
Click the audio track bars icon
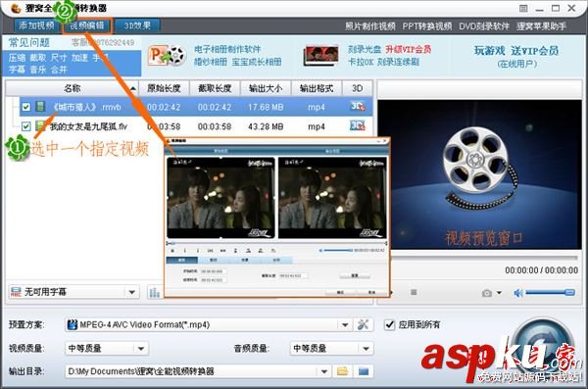pyautogui.click(x=155, y=292)
